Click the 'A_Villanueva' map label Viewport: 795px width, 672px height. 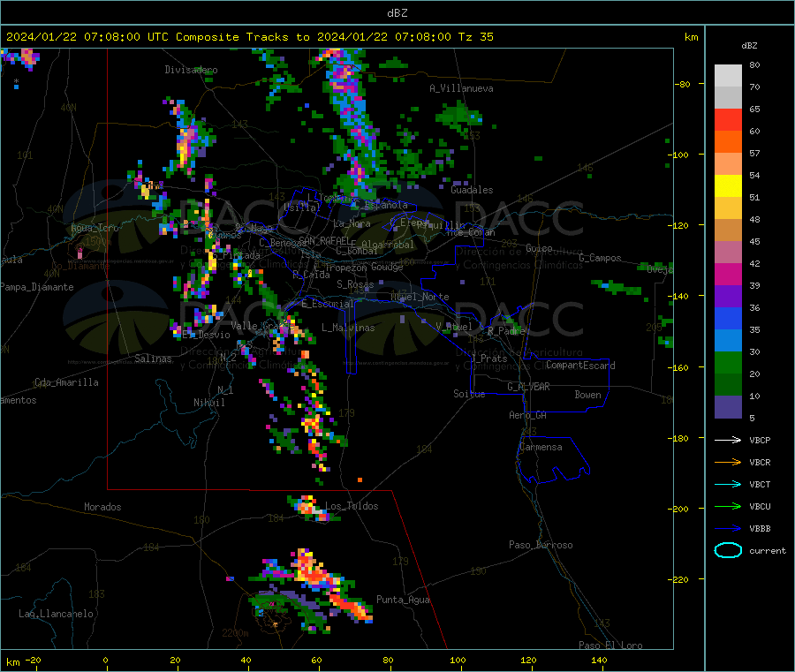[x=461, y=88]
